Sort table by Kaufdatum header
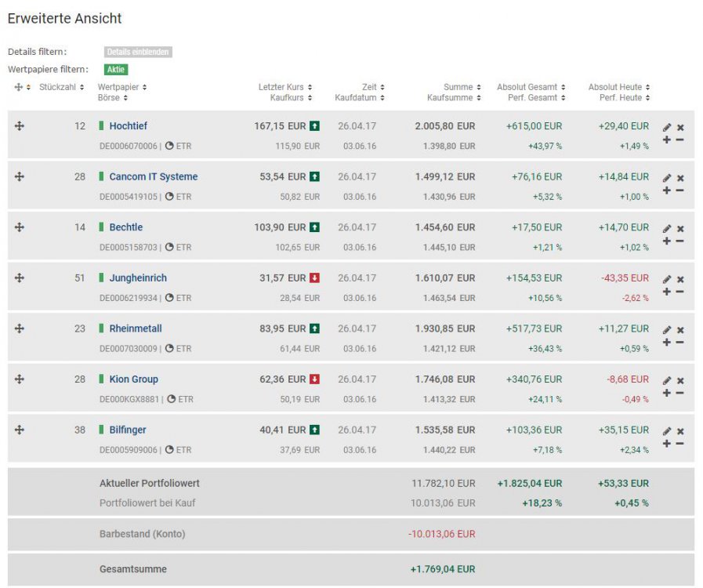The image size is (703, 588). 382,98
